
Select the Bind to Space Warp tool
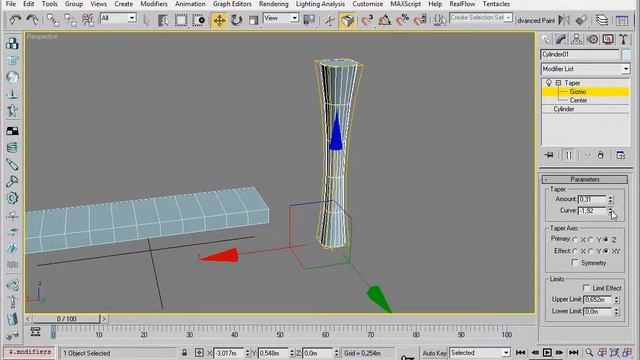tap(88, 20)
